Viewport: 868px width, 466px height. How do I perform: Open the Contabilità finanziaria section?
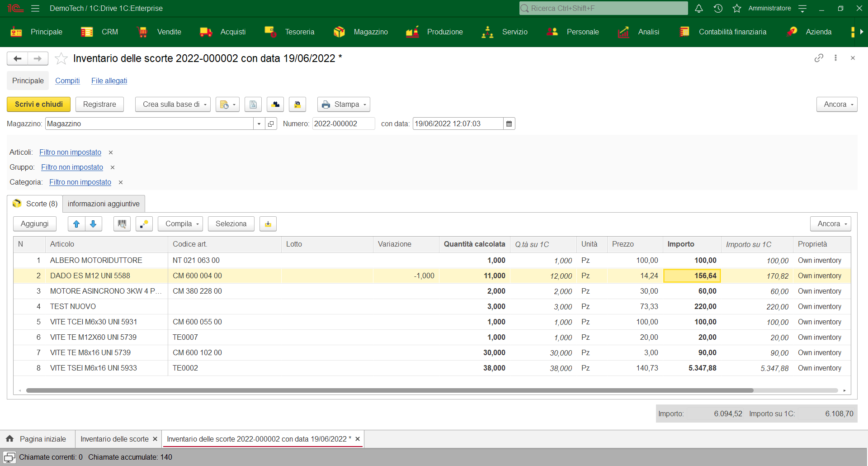[x=723, y=32]
